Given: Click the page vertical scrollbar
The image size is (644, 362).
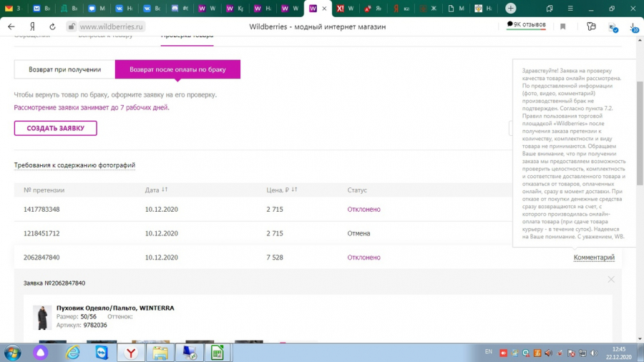Looking at the screenshot, I should click(640, 132).
